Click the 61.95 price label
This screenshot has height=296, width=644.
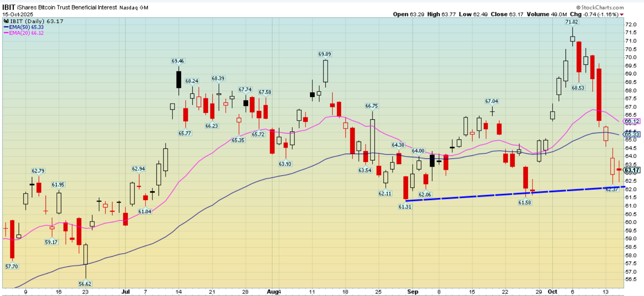(58, 185)
